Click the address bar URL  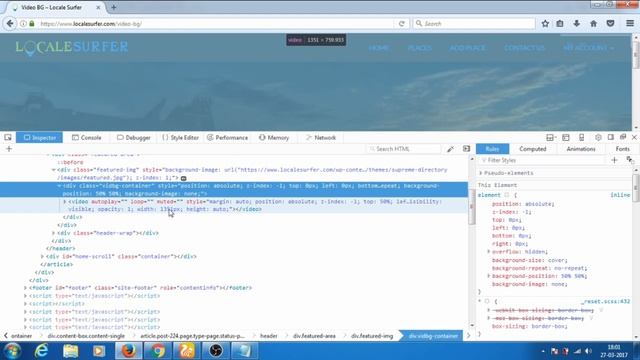91,24
